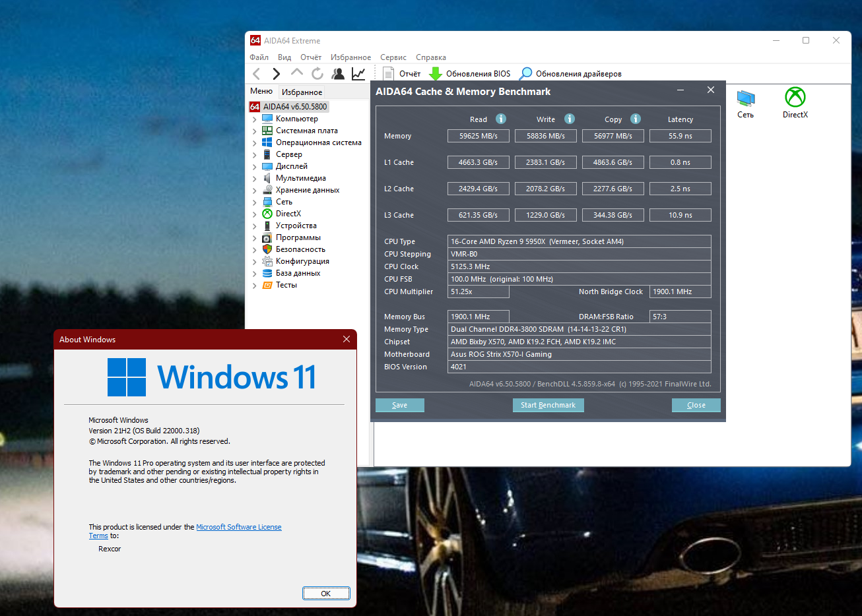Image resolution: width=862 pixels, height=616 pixels.
Task: Select the Операционная система tree icon
Action: [x=267, y=142]
